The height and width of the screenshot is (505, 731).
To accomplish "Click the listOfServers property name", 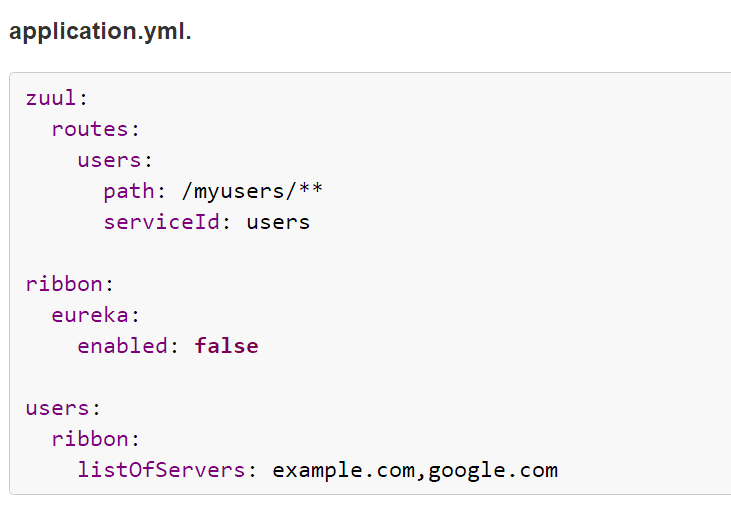I will pos(161,470).
